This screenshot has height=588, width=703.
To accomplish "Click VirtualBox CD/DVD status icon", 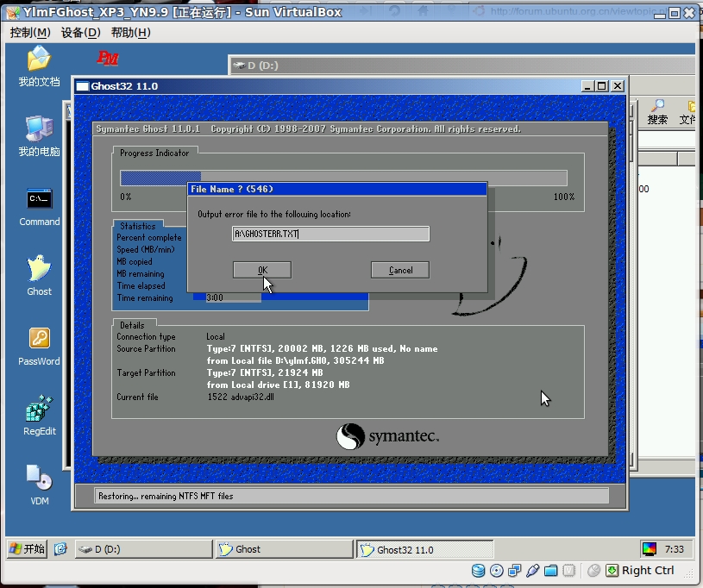I will 496,571.
